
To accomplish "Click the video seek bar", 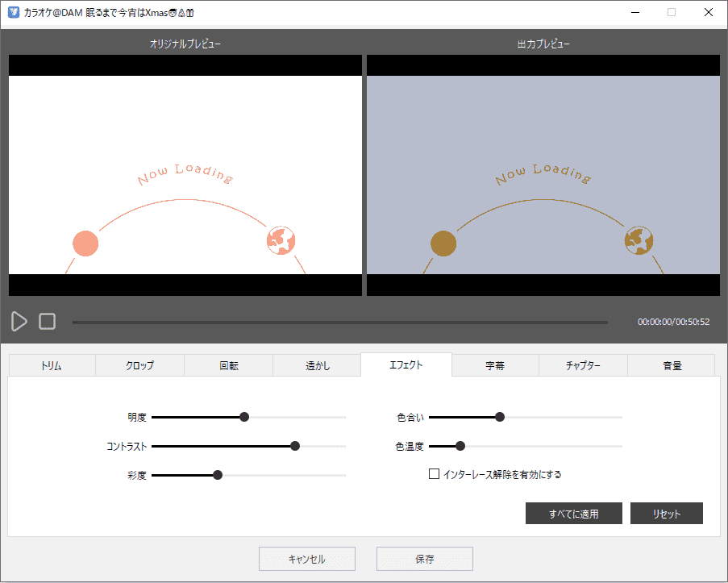I will (339, 323).
